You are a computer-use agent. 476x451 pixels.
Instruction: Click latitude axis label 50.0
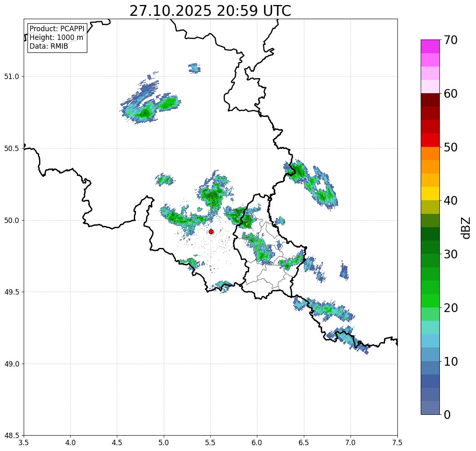pos(12,221)
